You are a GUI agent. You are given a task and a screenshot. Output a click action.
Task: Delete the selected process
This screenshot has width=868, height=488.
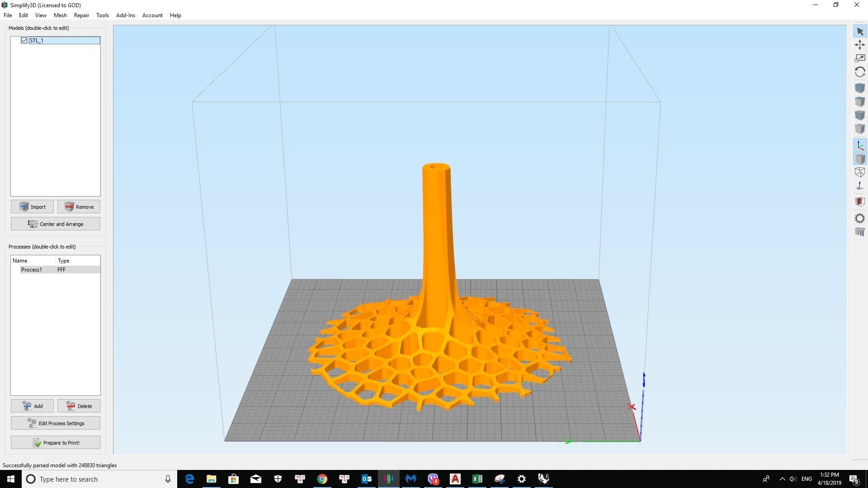tap(79, 406)
